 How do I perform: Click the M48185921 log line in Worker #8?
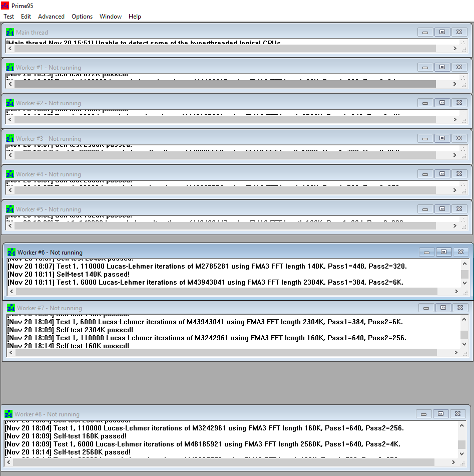point(203,444)
